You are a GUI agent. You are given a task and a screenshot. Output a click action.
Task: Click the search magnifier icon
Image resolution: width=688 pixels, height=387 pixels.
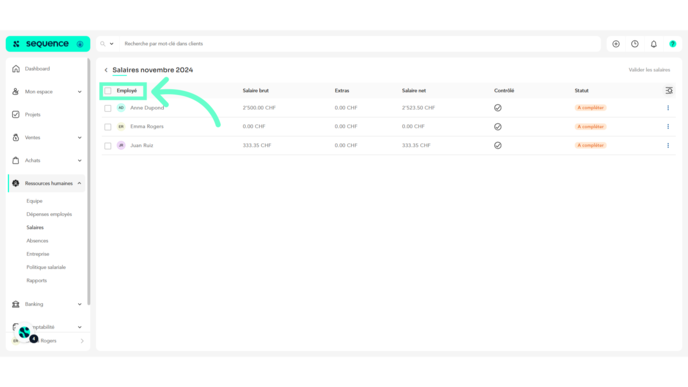[x=103, y=44]
